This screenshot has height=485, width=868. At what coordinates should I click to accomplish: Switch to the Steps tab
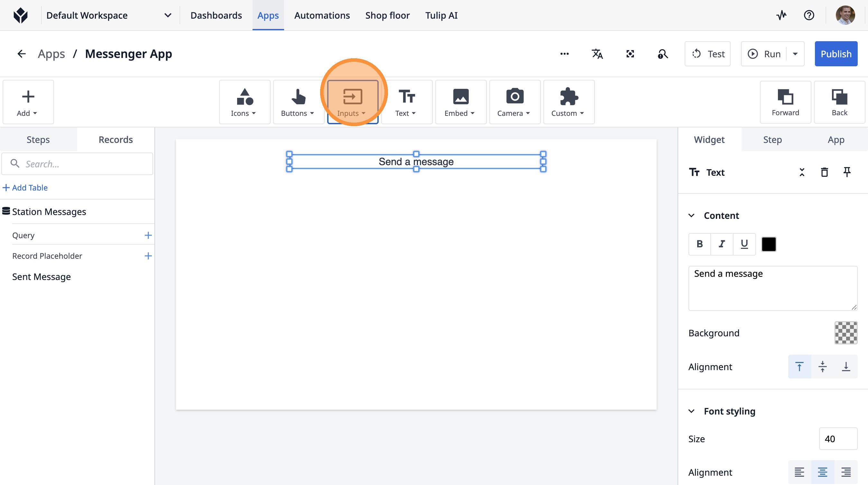coord(38,140)
